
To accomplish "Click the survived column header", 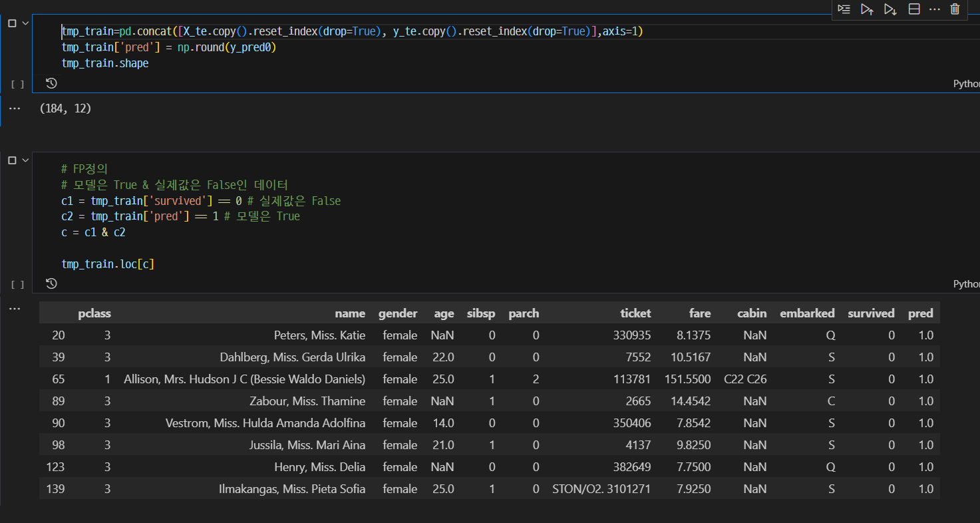I will pos(871,313).
